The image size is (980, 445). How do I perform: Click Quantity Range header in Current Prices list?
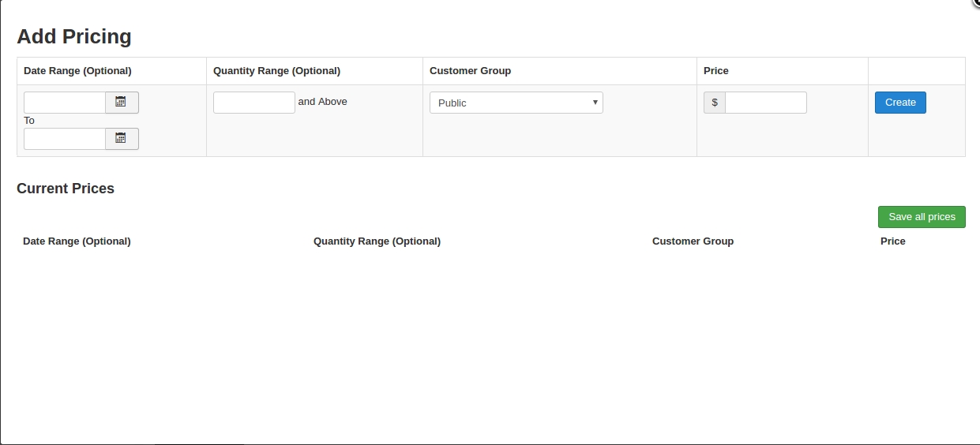(x=377, y=241)
